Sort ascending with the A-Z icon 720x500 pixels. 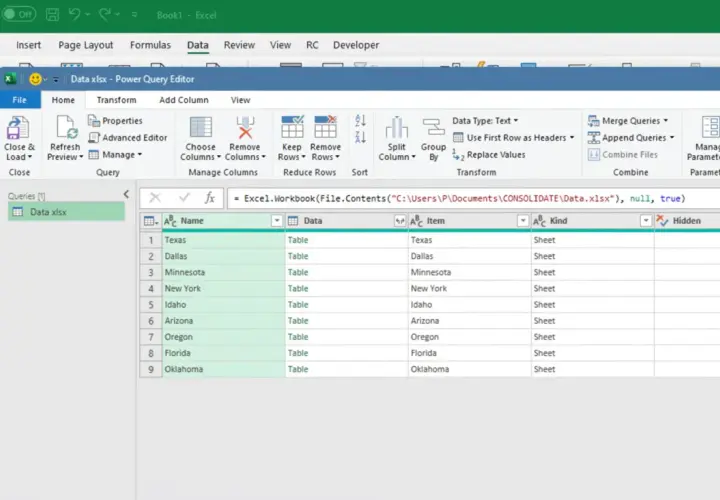coord(360,121)
